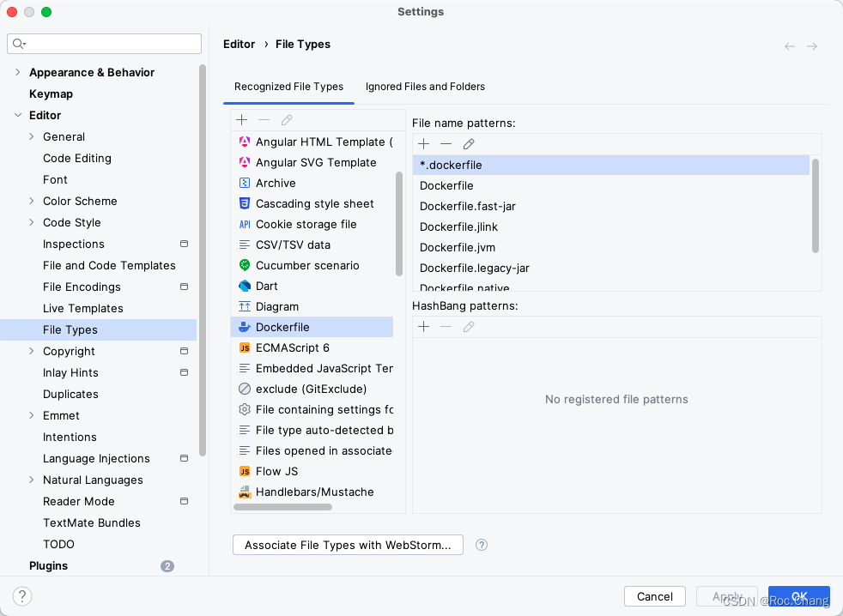Add a new file name pattern
843x616 pixels.
(x=423, y=144)
